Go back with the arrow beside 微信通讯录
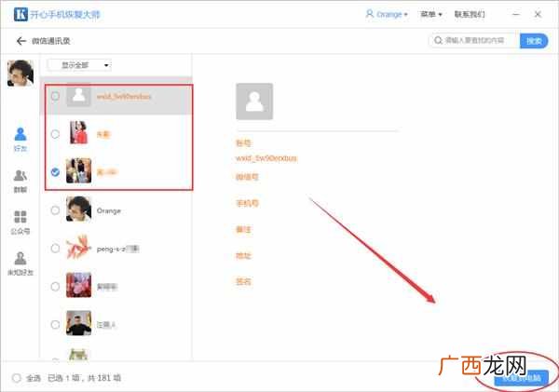 [21, 41]
